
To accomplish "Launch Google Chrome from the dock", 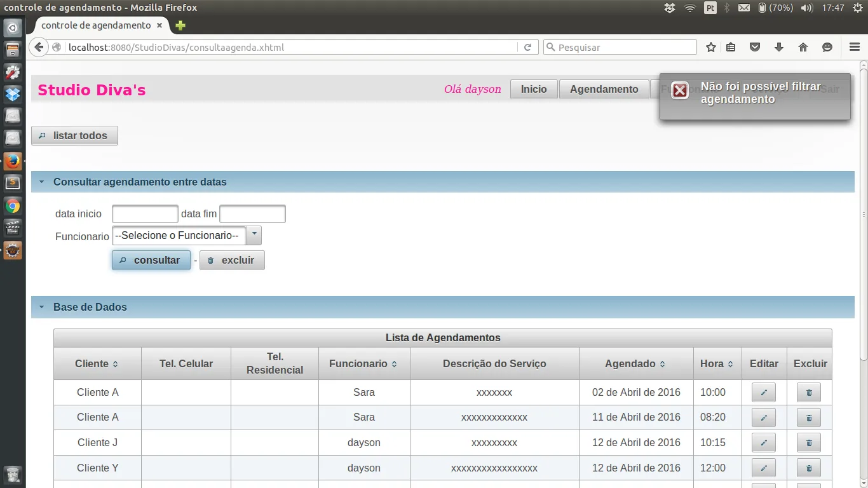I will click(13, 206).
